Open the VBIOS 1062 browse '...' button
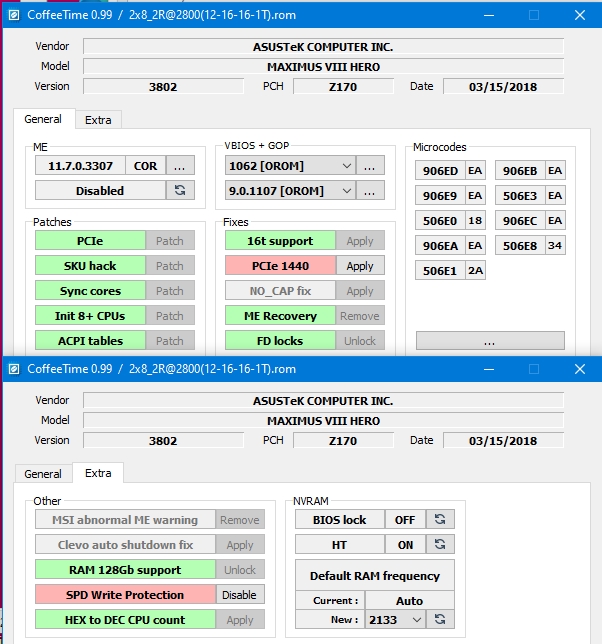Viewport: 602px width, 644px height. [370, 166]
